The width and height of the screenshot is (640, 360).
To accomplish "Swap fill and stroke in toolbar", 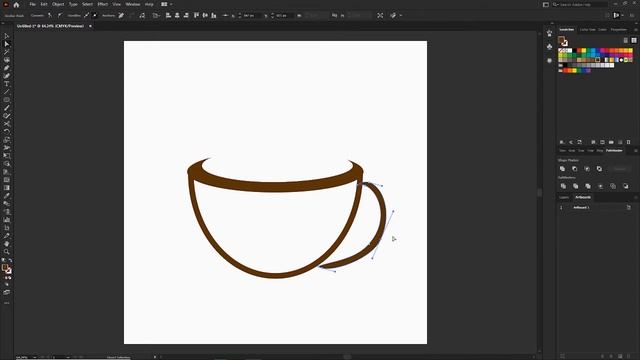I will point(10,260).
